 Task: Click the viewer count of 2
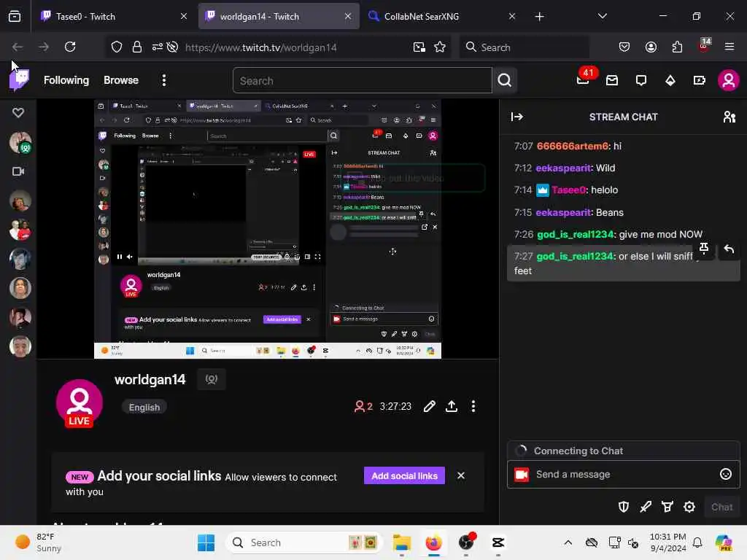[x=363, y=406]
